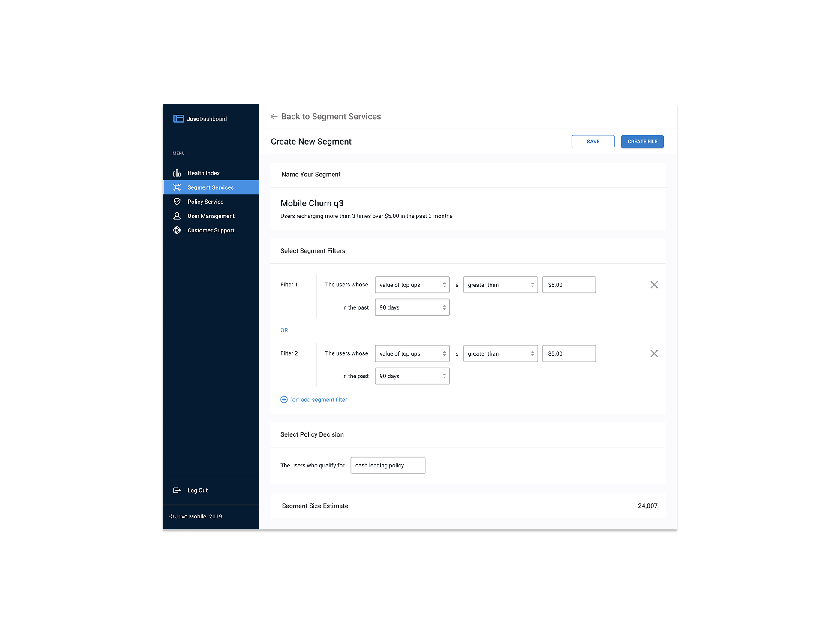Click the SAVE button
This screenshot has height=630, width=840.
[593, 142]
